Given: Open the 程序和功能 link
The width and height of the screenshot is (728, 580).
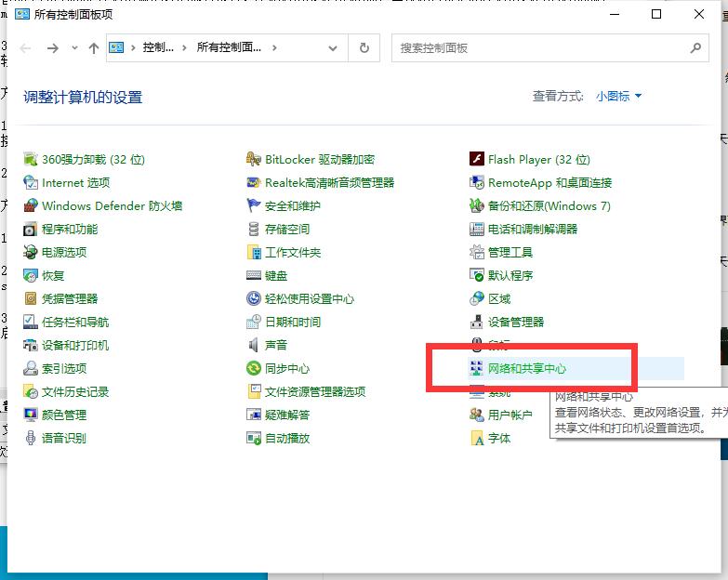Looking at the screenshot, I should [70, 230].
